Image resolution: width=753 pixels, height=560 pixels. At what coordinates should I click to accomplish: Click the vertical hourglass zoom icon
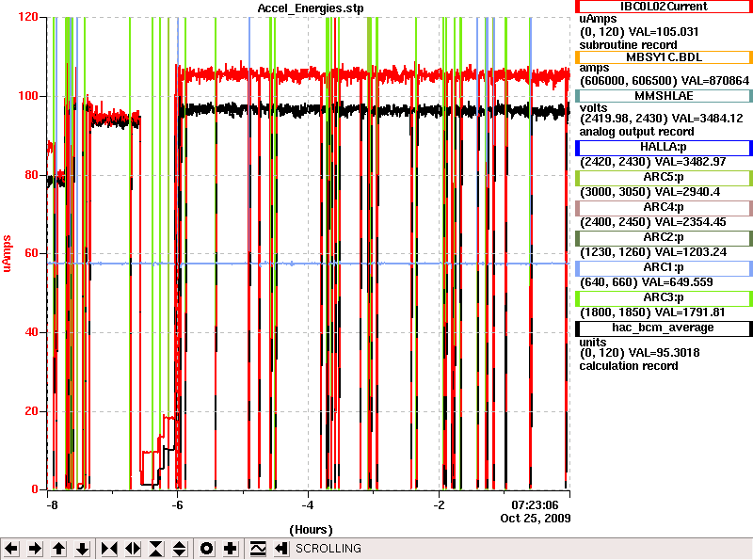click(156, 549)
